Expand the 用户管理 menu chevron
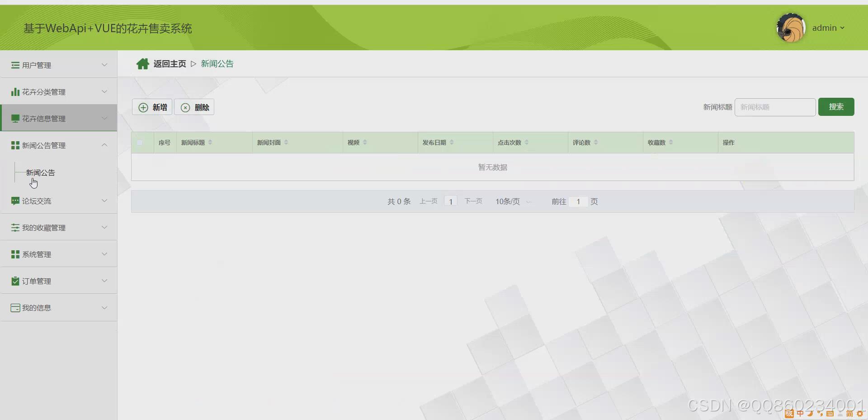 coord(104,65)
